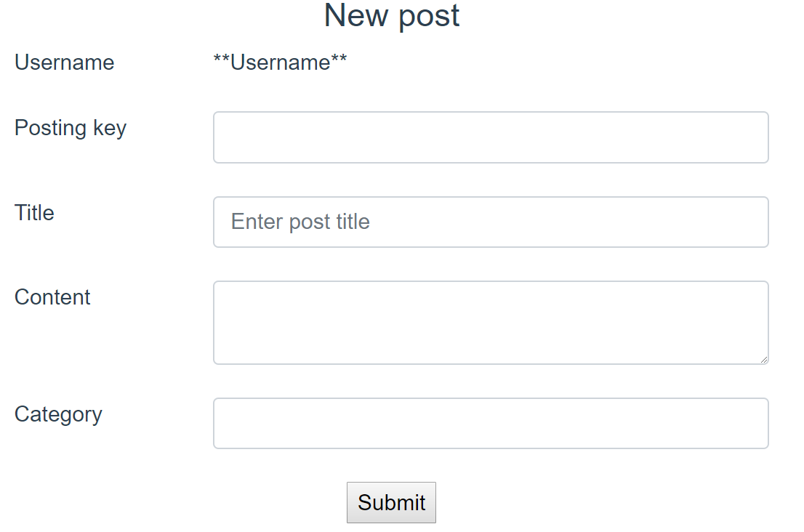Click the Submit button
This screenshot has height=532, width=804.
[x=391, y=502]
